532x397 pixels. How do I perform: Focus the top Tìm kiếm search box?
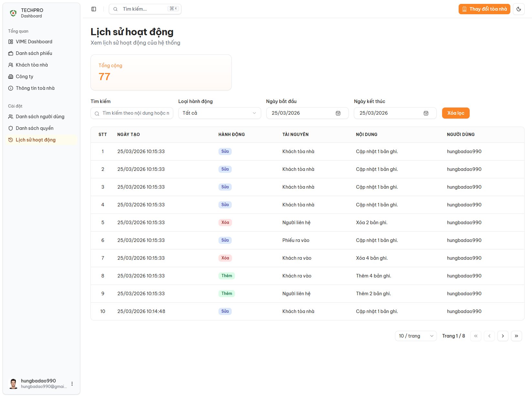(x=145, y=9)
